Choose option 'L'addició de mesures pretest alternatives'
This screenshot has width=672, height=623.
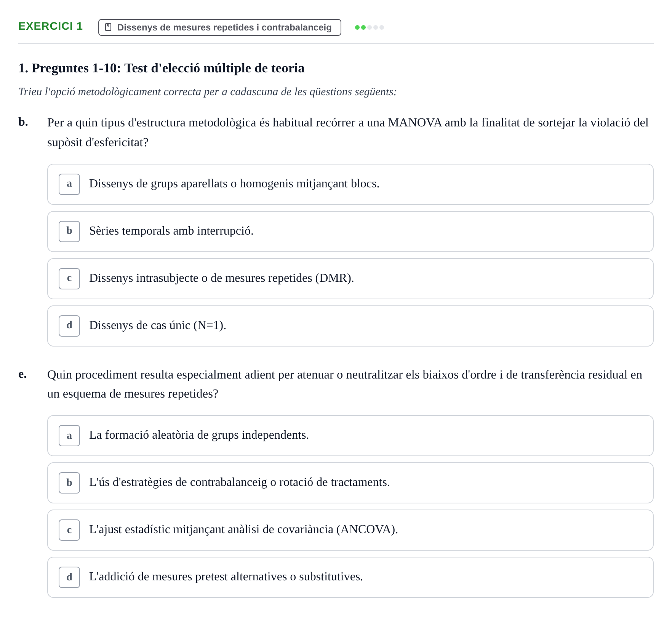click(x=350, y=577)
